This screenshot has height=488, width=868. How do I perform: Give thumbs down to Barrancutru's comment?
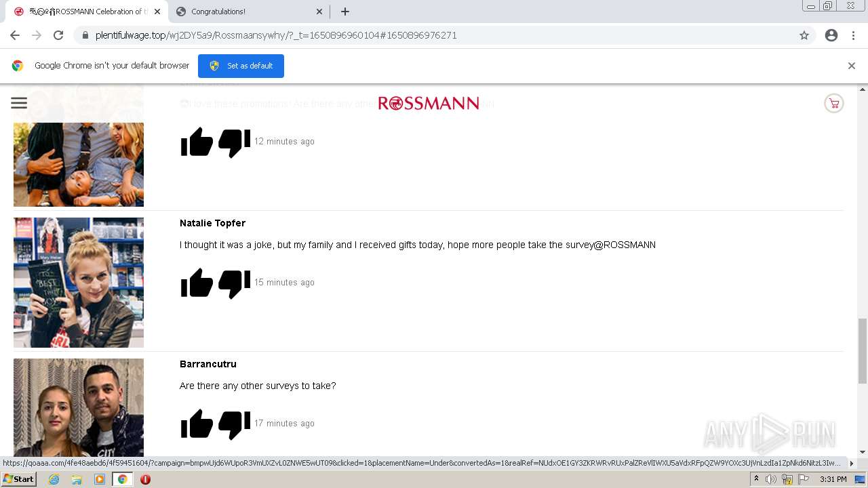coord(234,424)
